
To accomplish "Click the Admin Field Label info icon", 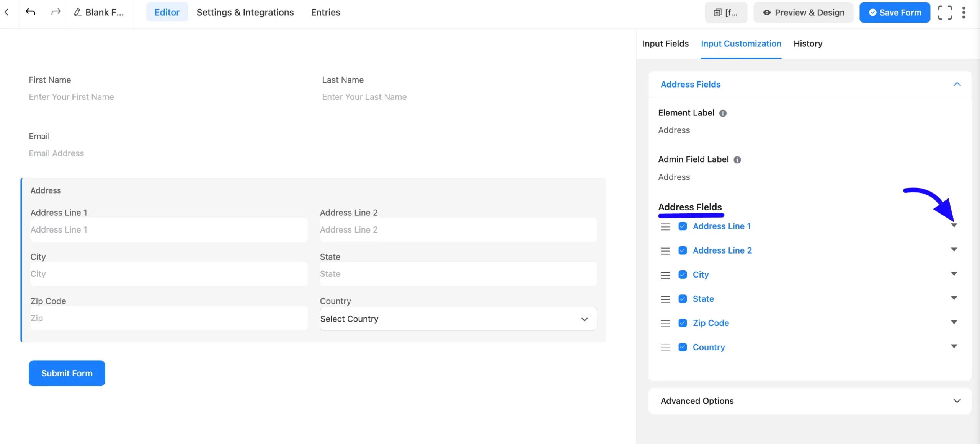I will (x=737, y=160).
